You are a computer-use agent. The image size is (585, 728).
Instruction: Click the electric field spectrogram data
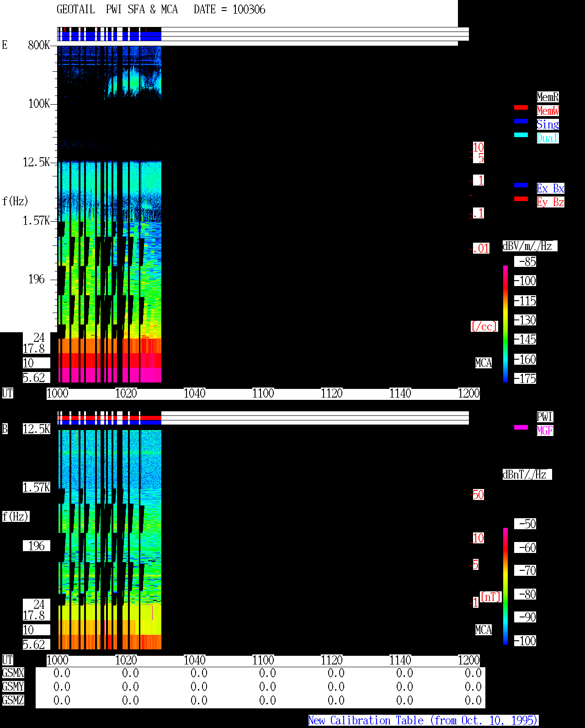(110, 214)
